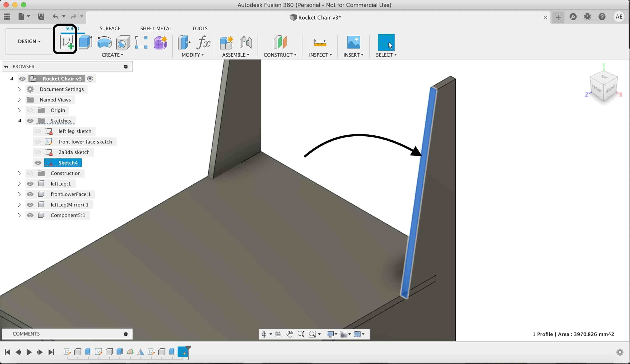The height and width of the screenshot is (364, 630).
Task: Expand the leftLeg(Mirror):1 component
Action: pyautogui.click(x=19, y=205)
